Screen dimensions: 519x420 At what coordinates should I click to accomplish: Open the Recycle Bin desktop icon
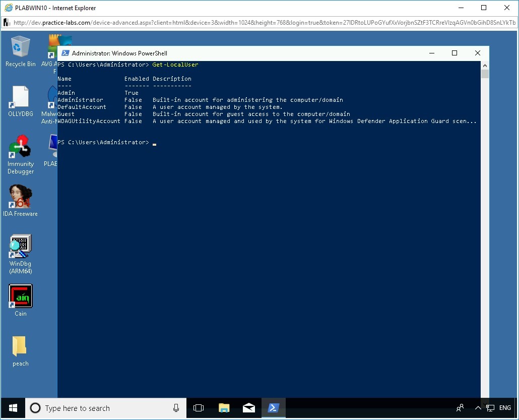coord(20,51)
